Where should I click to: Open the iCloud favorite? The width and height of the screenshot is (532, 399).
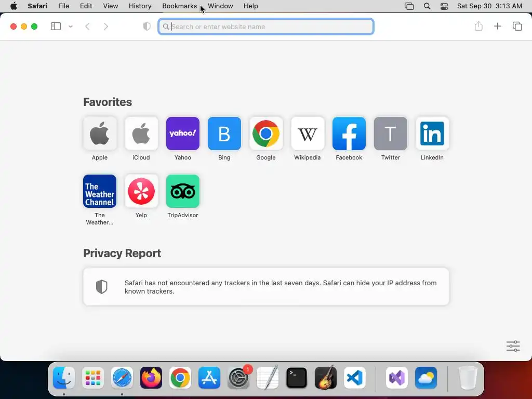coord(141,134)
